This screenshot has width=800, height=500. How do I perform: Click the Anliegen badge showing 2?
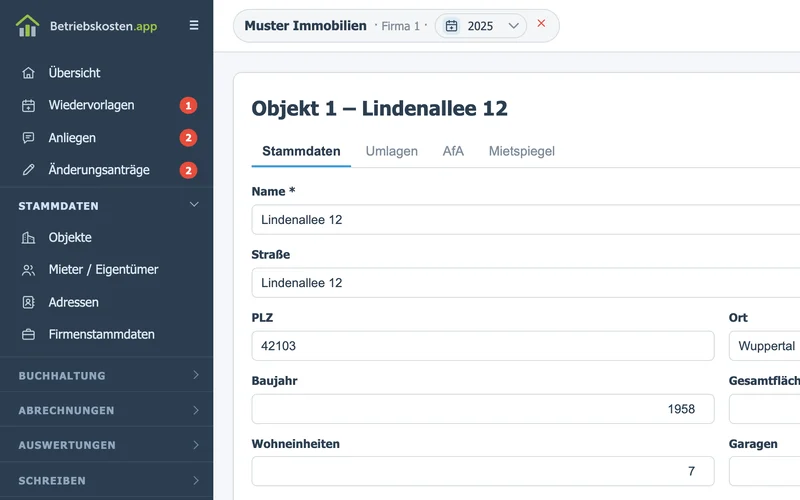coord(188,138)
